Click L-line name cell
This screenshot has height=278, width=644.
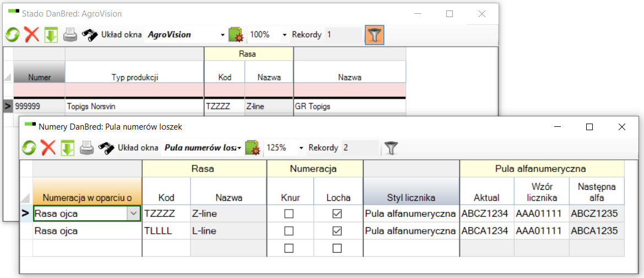229,231
